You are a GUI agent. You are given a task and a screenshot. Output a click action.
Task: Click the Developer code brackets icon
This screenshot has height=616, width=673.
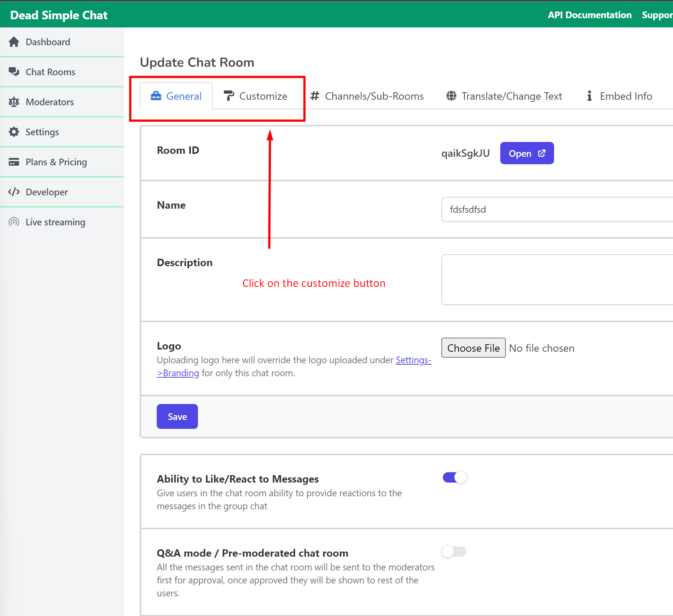[14, 192]
